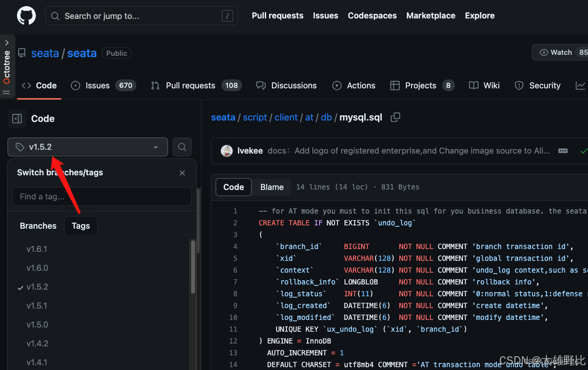Switch to the Branches tab
Image resolution: width=588 pixels, height=370 pixels.
(38, 226)
